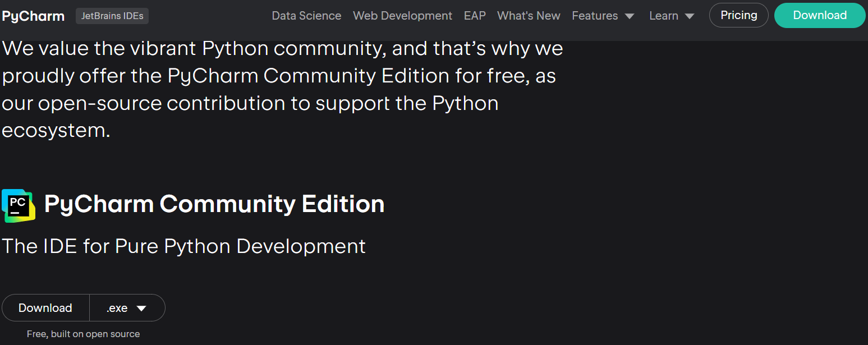Click The IDE for Pure Python Development subtitle
The image size is (868, 345).
pyautogui.click(x=183, y=246)
